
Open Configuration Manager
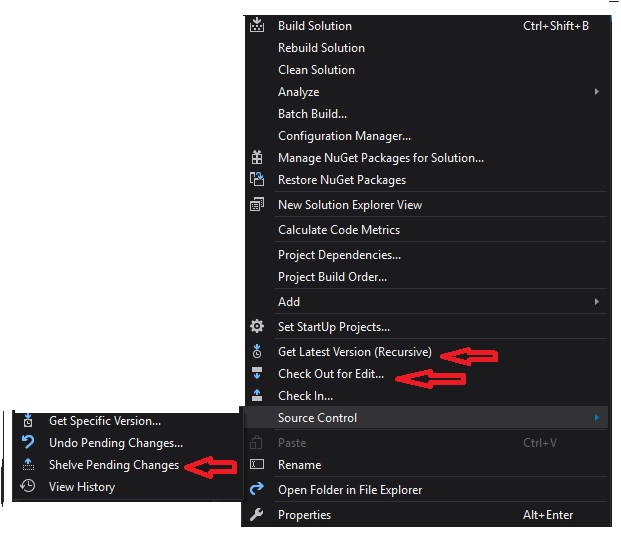427,136
